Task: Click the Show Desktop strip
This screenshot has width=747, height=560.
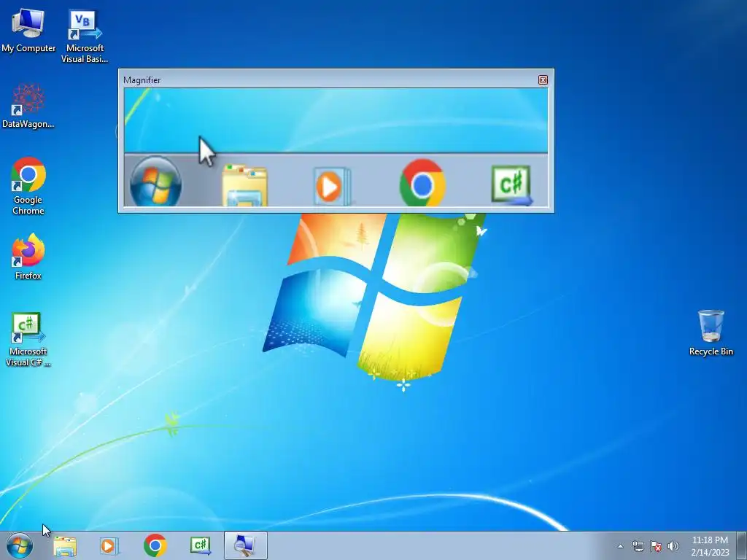Action: click(x=742, y=545)
